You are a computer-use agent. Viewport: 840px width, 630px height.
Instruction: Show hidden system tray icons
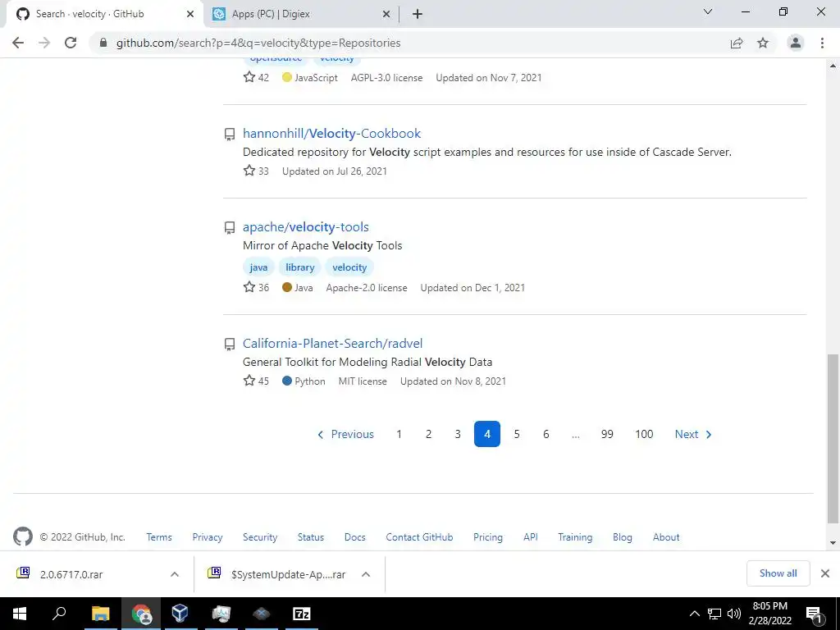click(694, 614)
